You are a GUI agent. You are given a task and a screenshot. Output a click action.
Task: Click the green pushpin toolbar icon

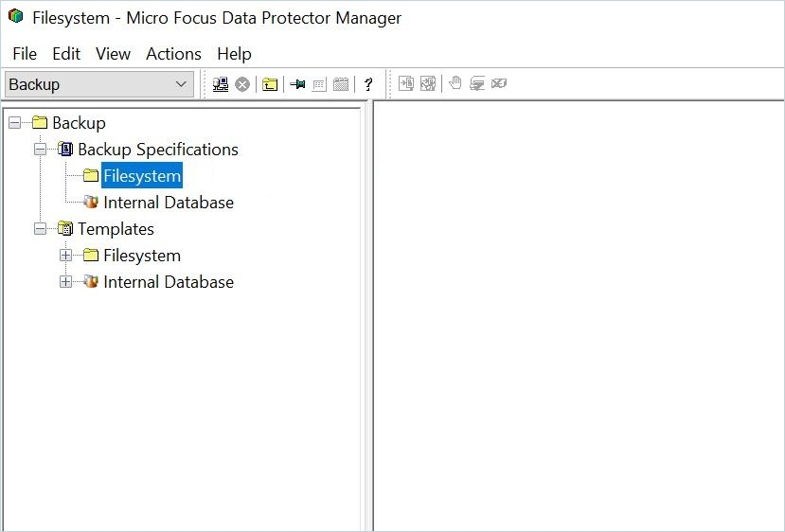pos(297,84)
